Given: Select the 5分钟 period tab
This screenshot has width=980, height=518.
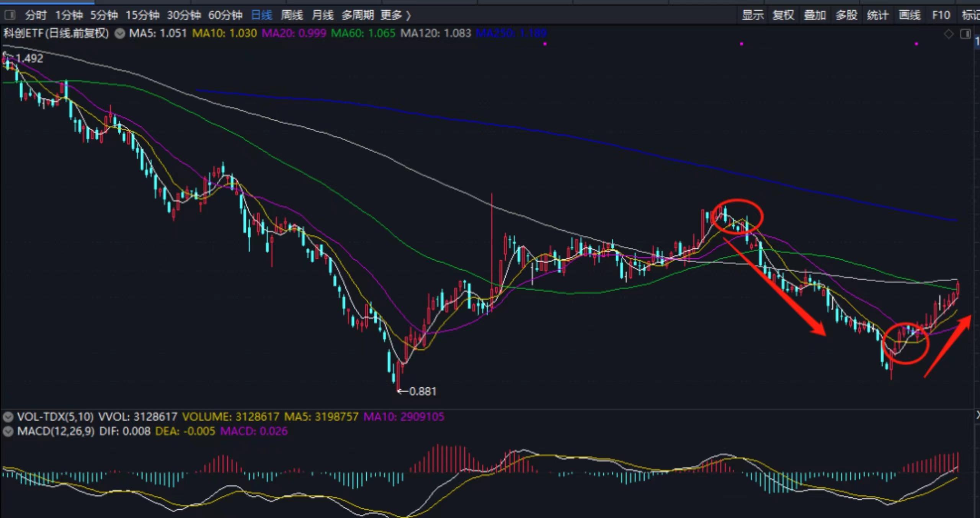Looking at the screenshot, I should pos(104,15).
